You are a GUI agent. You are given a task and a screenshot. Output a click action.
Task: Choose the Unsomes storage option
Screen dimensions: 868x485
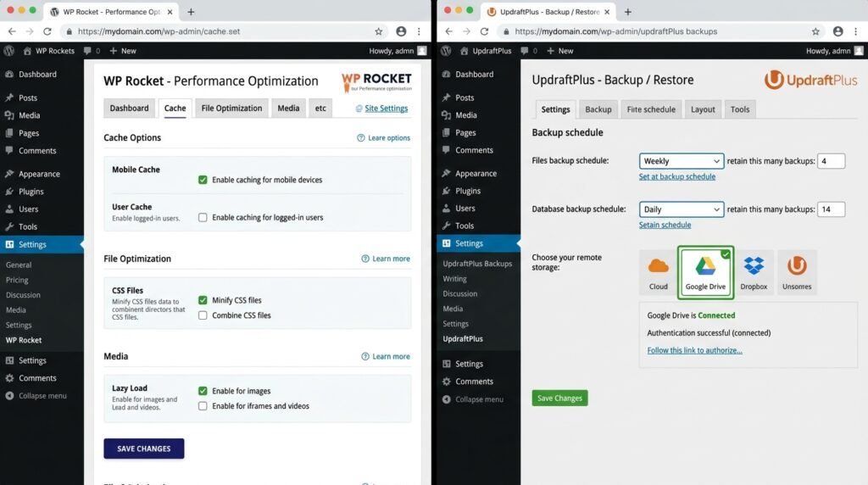tap(797, 272)
